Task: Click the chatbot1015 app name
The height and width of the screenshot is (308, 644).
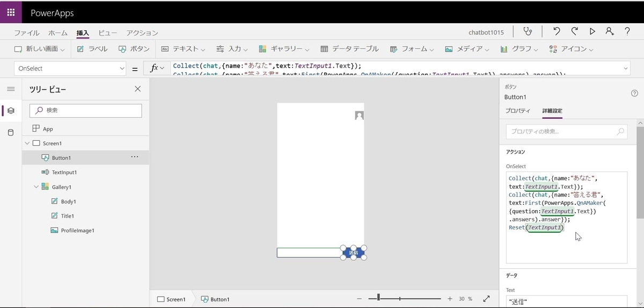Action: [486, 32]
